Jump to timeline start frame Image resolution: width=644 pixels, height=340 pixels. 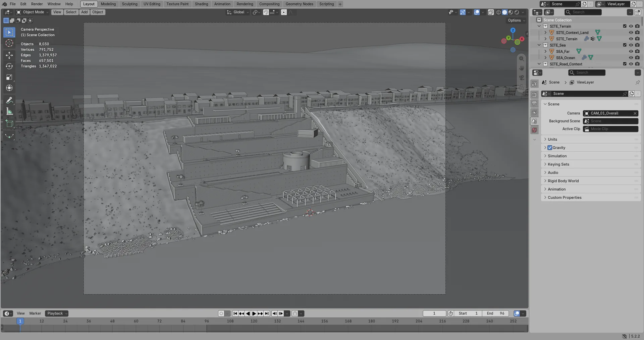[x=235, y=313]
